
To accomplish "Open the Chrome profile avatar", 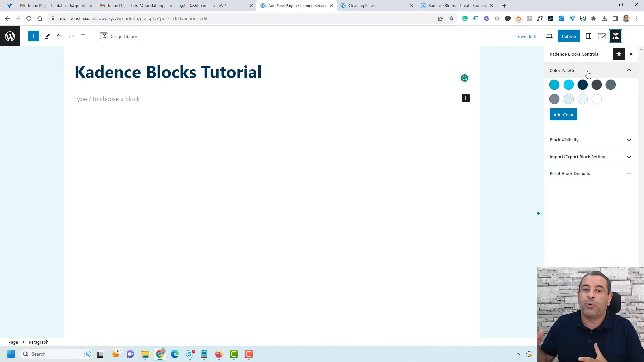I will 626,18.
